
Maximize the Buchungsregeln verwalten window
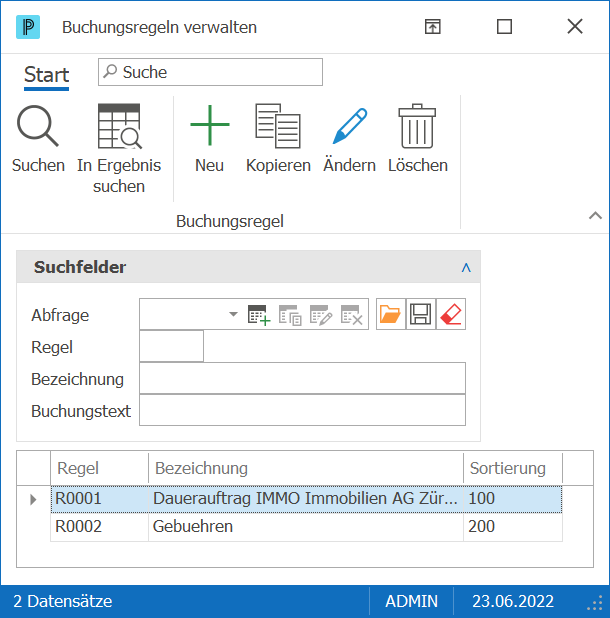click(x=504, y=27)
